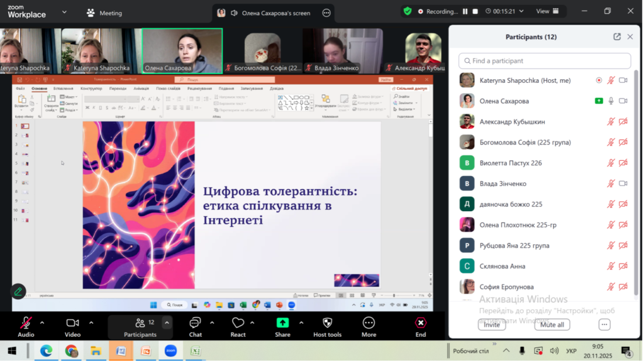Click the Mute all button
644x362 pixels.
pos(552,325)
